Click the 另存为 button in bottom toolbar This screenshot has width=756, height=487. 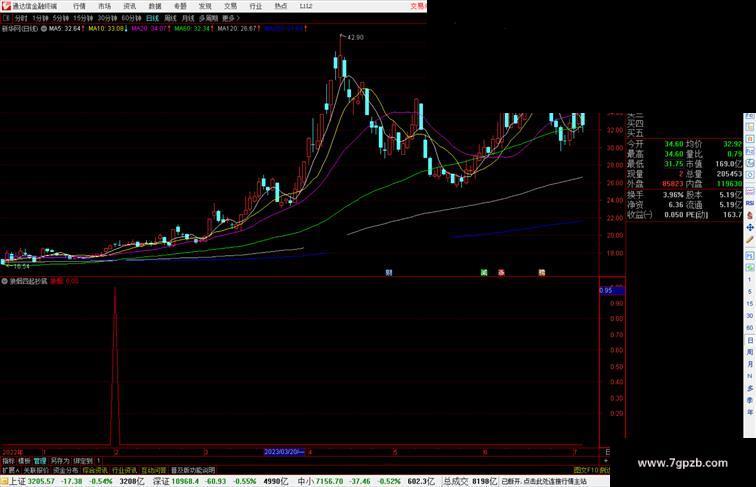(60, 461)
